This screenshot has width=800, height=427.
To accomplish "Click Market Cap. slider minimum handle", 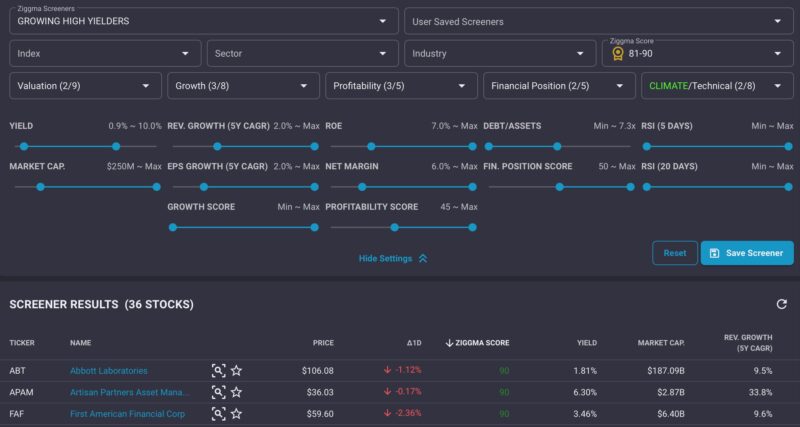I will pos(40,187).
